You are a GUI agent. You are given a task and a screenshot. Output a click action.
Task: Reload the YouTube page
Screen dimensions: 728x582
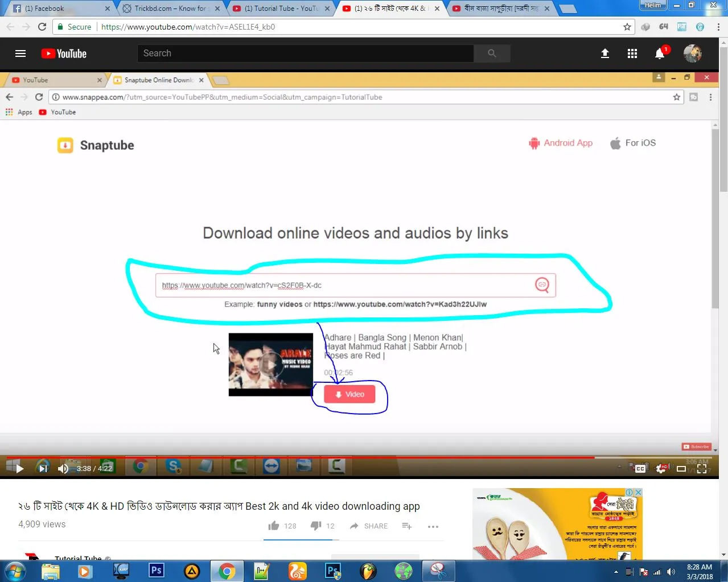(x=42, y=27)
